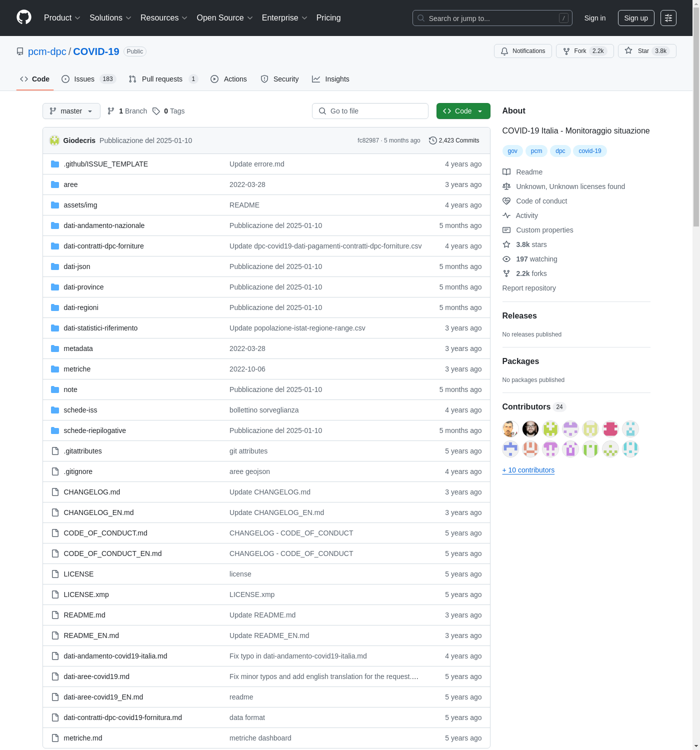Click the Fork icon button

(x=566, y=51)
